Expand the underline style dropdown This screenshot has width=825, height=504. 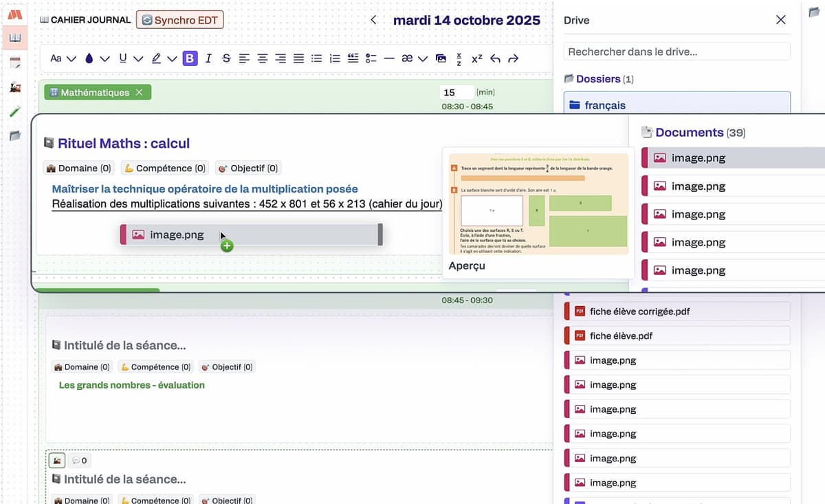click(137, 58)
